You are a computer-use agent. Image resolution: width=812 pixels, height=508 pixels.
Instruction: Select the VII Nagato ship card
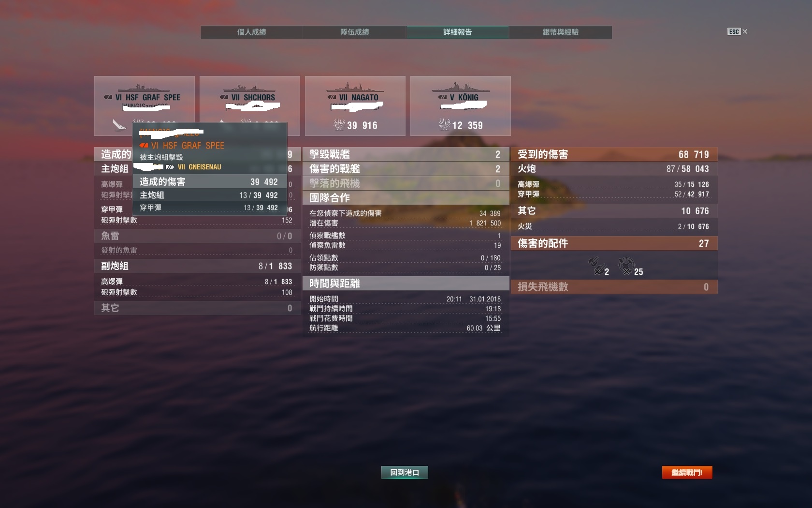(x=355, y=105)
